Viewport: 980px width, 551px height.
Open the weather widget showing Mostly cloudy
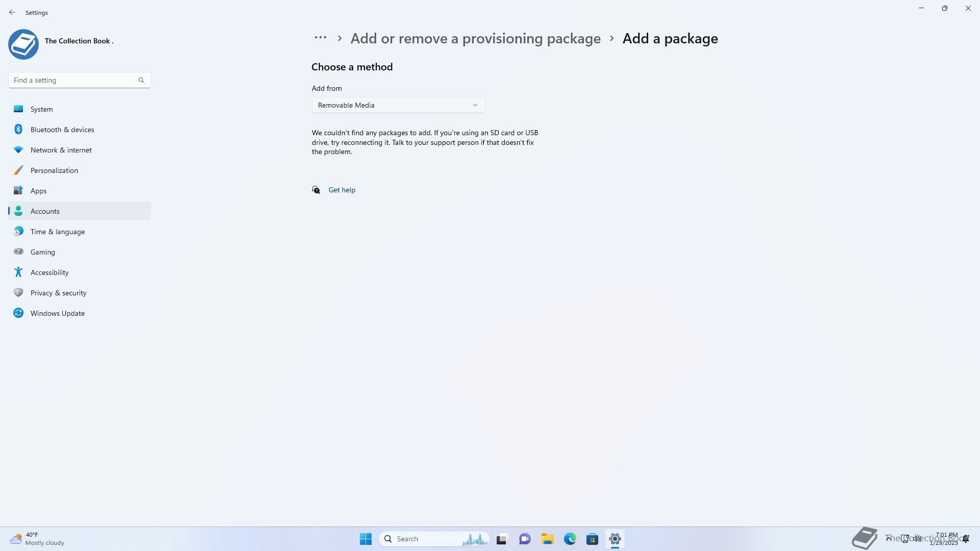(x=37, y=539)
